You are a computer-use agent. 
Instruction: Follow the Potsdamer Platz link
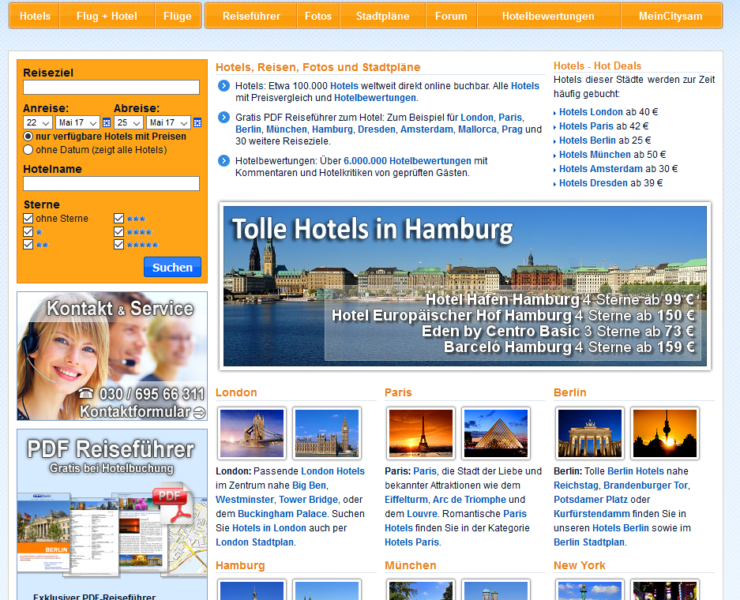[x=590, y=499]
